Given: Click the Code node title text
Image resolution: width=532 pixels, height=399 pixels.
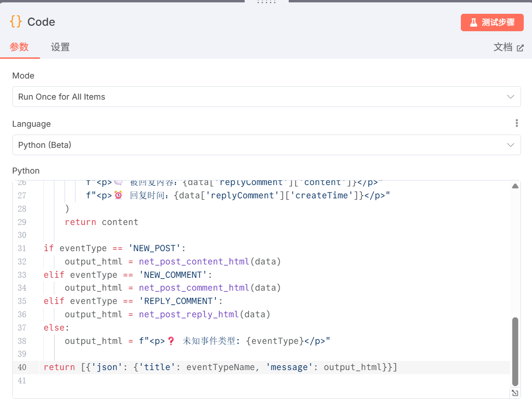Looking at the screenshot, I should pyautogui.click(x=41, y=22).
